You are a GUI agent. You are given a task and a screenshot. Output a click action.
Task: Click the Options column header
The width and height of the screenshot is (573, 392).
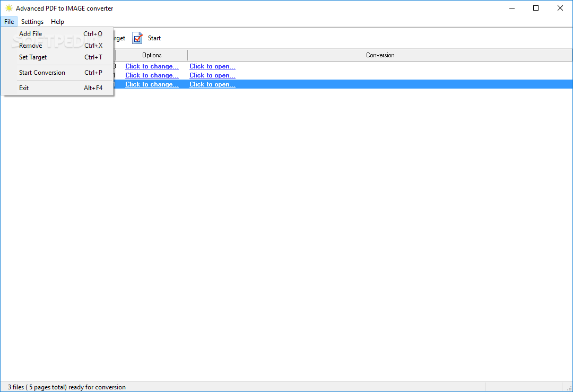tap(152, 55)
